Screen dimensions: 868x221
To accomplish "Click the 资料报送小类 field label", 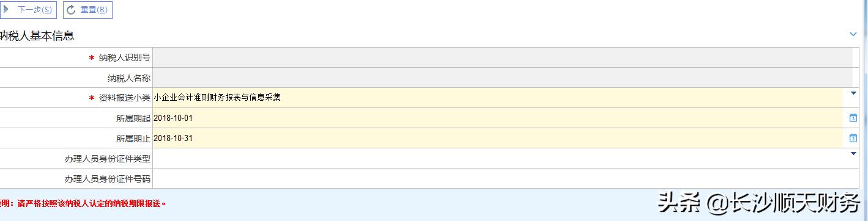I will pos(125,98).
